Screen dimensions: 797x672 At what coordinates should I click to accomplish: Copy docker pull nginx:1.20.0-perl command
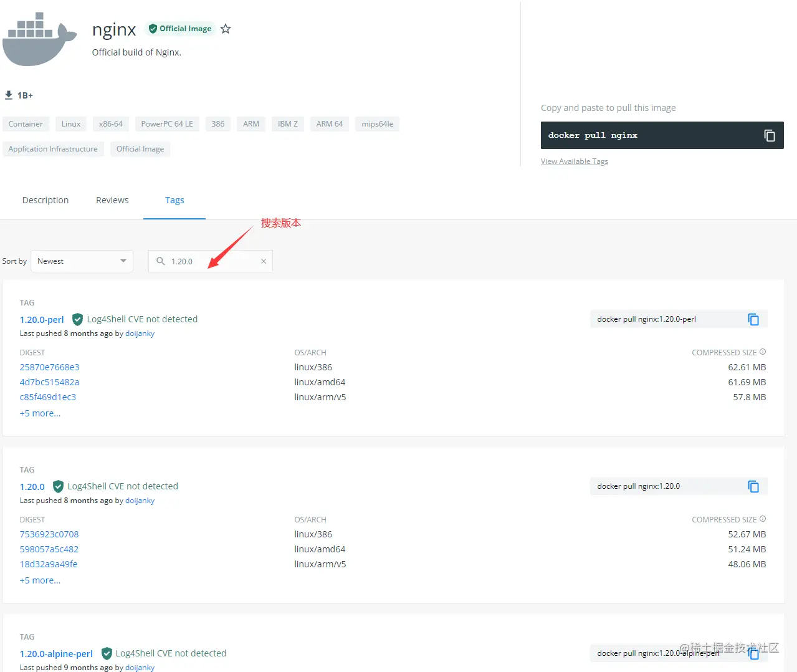click(753, 319)
